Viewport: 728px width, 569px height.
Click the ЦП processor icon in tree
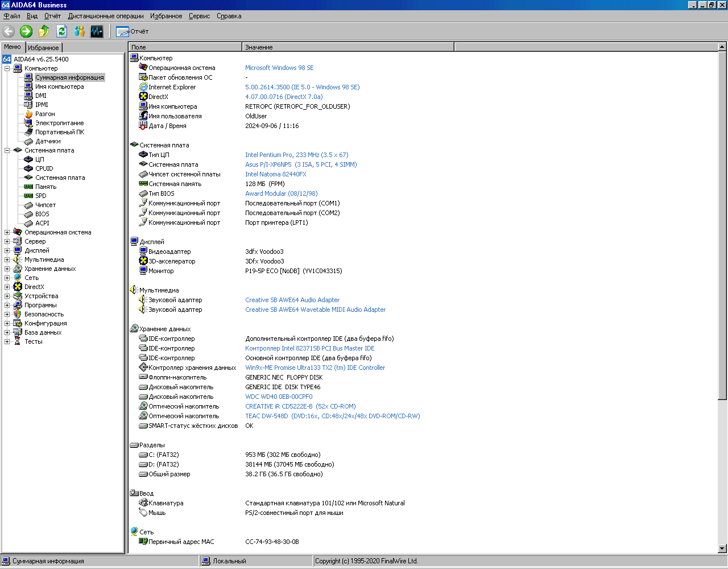coord(28,159)
